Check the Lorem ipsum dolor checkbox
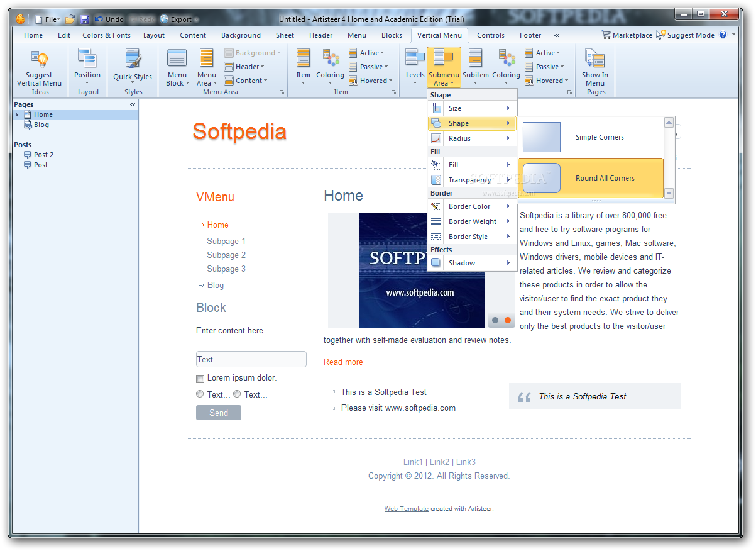 [200, 379]
